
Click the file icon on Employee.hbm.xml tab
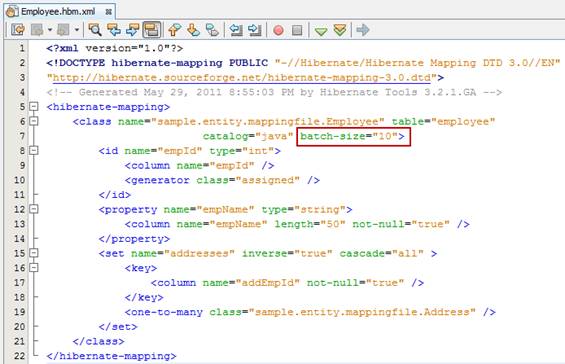(12, 12)
